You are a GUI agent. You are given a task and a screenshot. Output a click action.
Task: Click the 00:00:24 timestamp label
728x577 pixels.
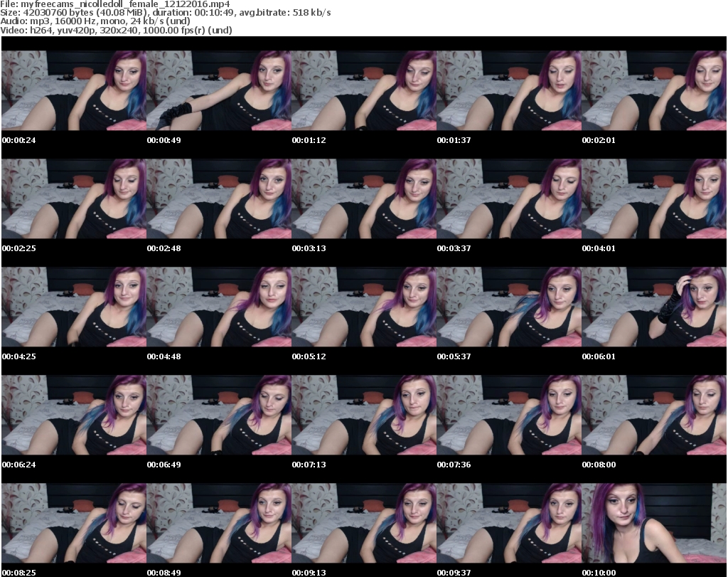(19, 140)
